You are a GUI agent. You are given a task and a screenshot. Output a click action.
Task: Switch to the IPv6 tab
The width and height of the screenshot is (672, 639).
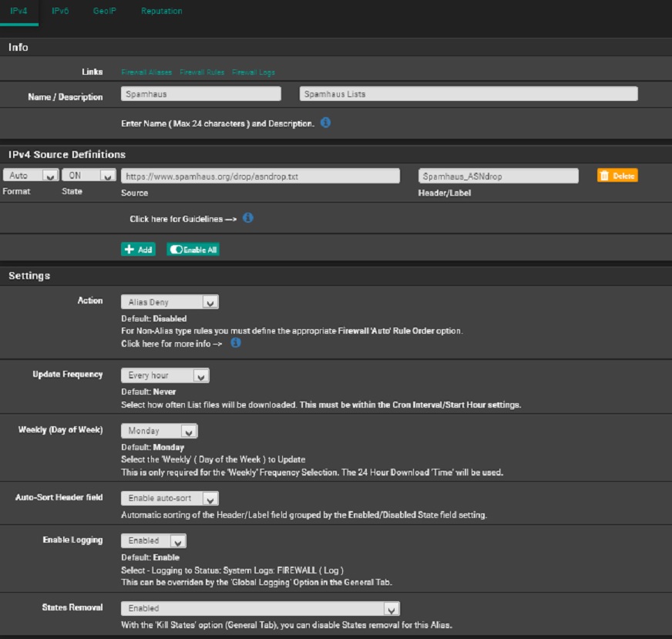pyautogui.click(x=60, y=12)
